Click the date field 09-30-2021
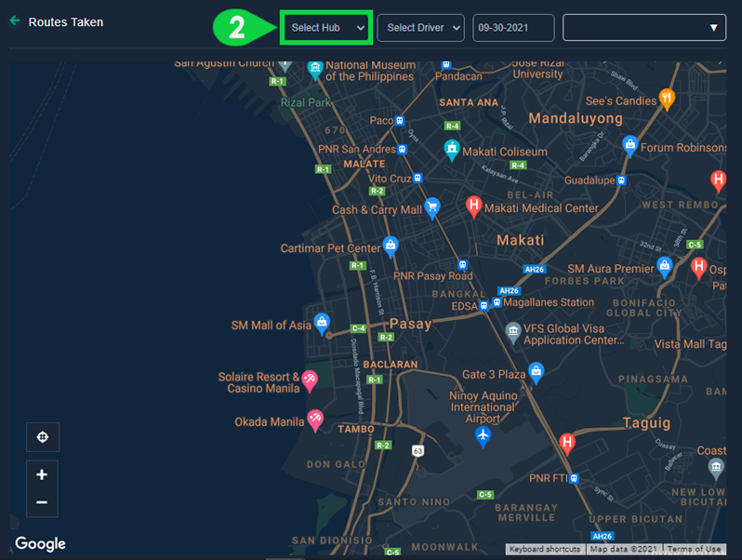Screen dimensions: 742x560 coord(513,28)
